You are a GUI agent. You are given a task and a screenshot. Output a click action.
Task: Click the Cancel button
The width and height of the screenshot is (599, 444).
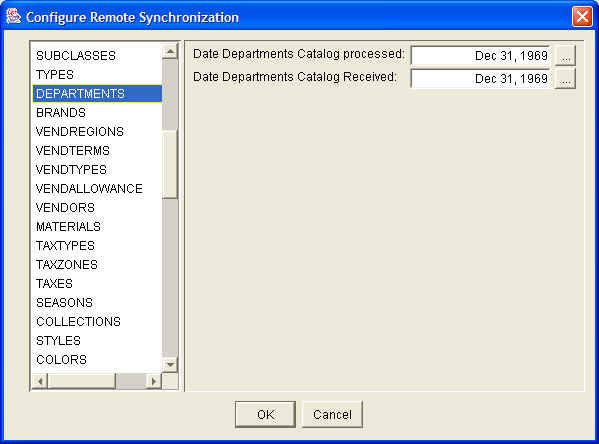click(x=332, y=415)
